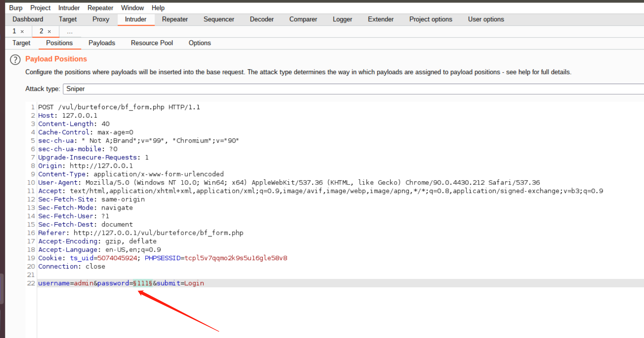Click the 'Accept-Language' header name
The height and width of the screenshot is (338, 644).
pos(68,249)
